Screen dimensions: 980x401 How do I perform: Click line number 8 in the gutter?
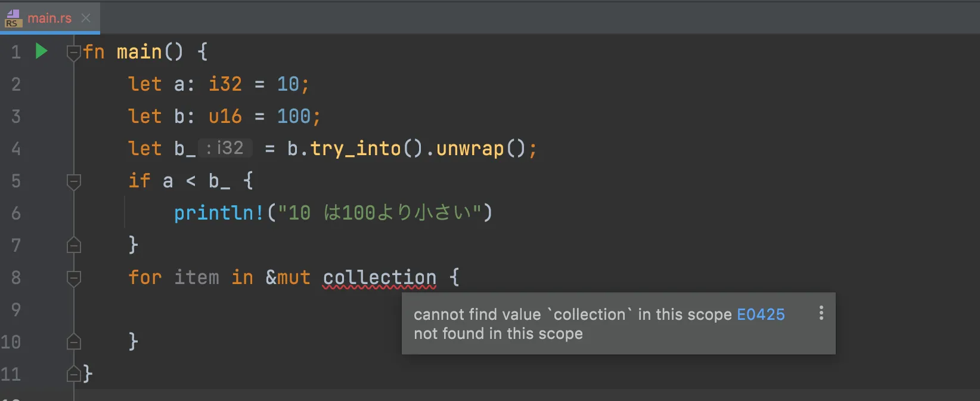coord(16,277)
